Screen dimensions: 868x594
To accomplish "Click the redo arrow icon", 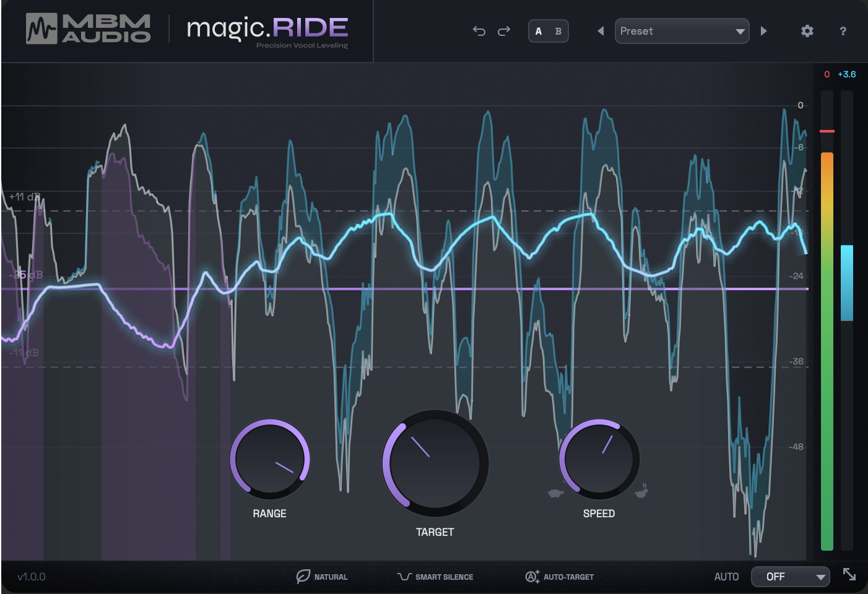I will tap(504, 31).
